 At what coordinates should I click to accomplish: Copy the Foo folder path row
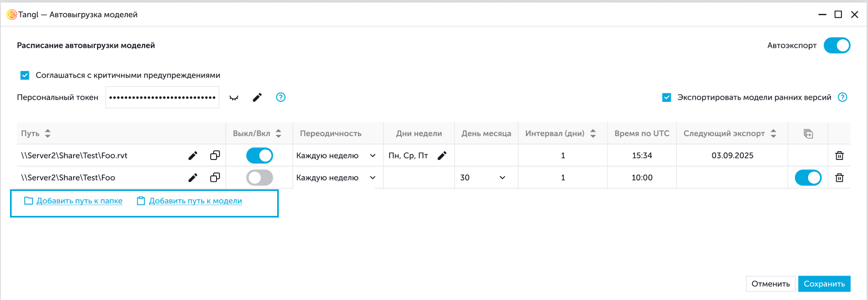coord(215,178)
